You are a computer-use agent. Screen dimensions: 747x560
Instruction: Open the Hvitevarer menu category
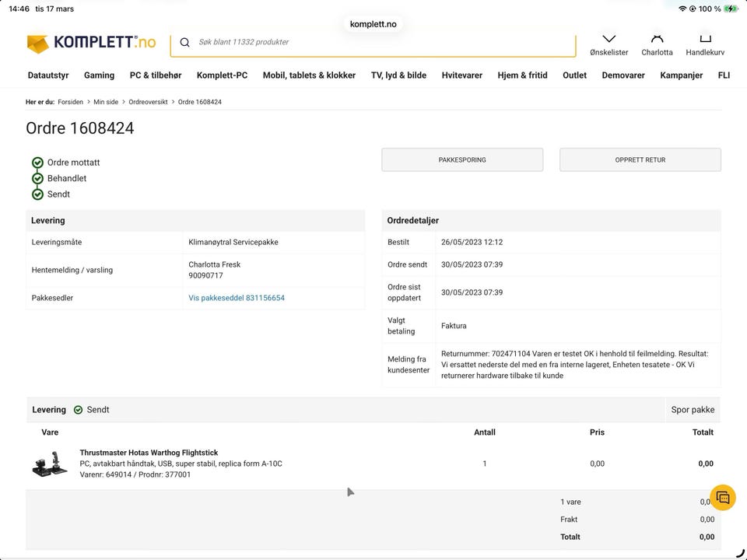click(x=461, y=75)
